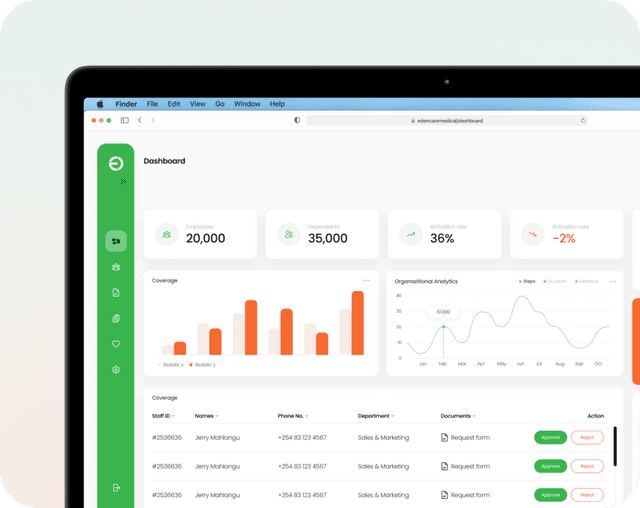Viewport: 640px width, 508px height.
Task: Open the View menu in the menu bar
Action: (x=198, y=104)
